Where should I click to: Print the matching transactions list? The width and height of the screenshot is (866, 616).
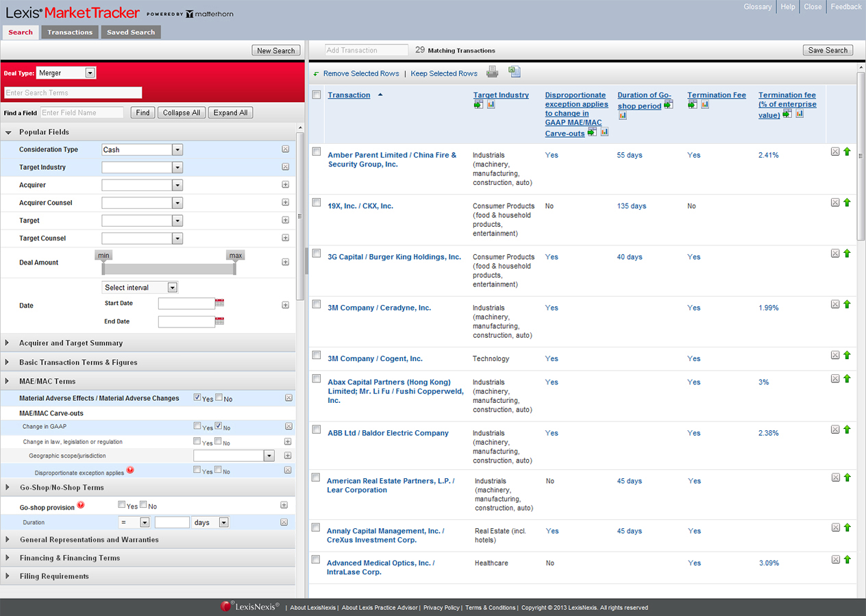(492, 72)
